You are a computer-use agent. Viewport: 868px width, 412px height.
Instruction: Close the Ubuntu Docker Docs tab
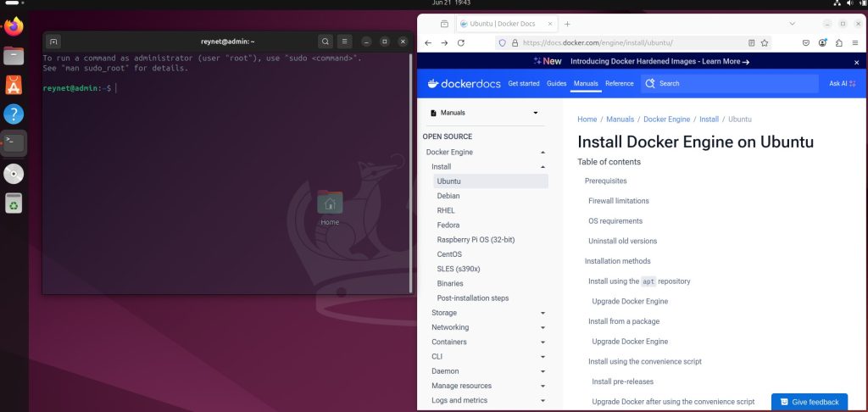[549, 24]
